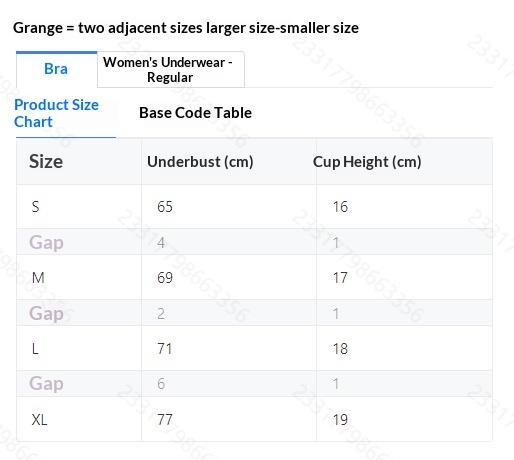Select the XL size row label
This screenshot has width=514, height=460.
tap(39, 420)
